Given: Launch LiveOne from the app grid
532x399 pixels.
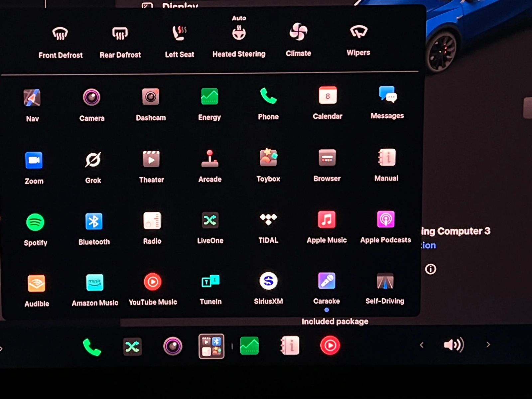Looking at the screenshot, I should tap(210, 220).
